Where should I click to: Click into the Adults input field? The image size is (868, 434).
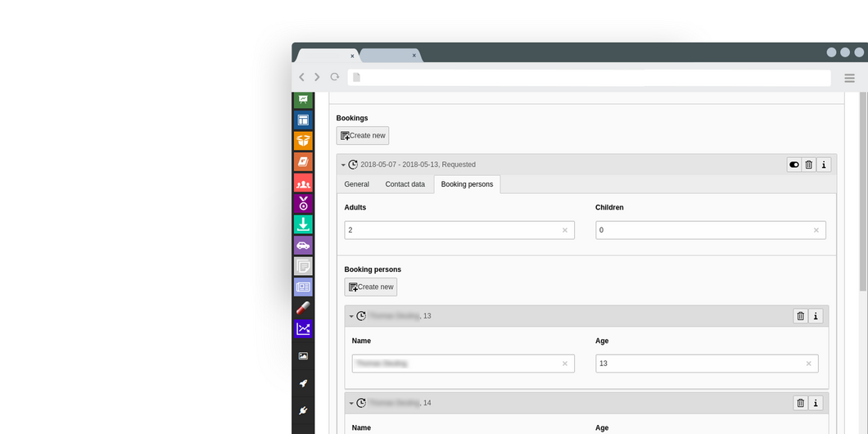coord(459,230)
